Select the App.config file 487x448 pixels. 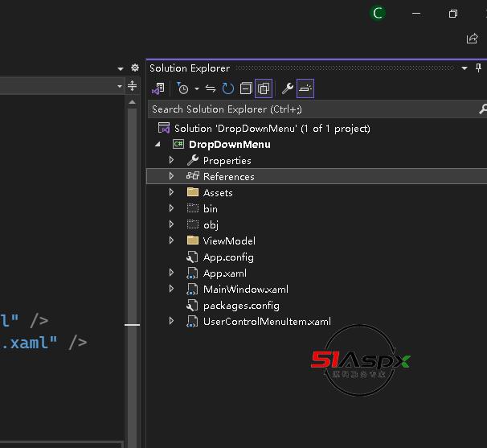(228, 257)
